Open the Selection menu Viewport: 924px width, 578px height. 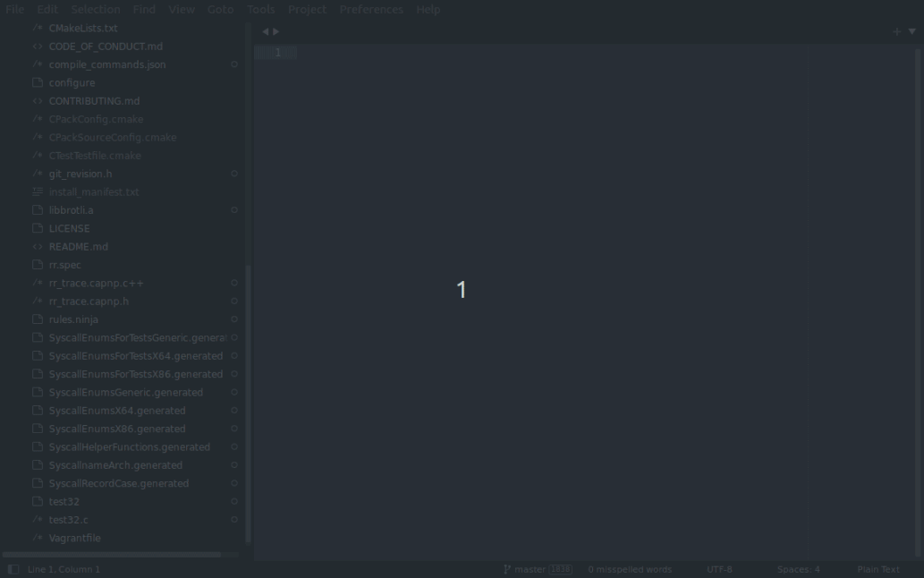pyautogui.click(x=96, y=9)
